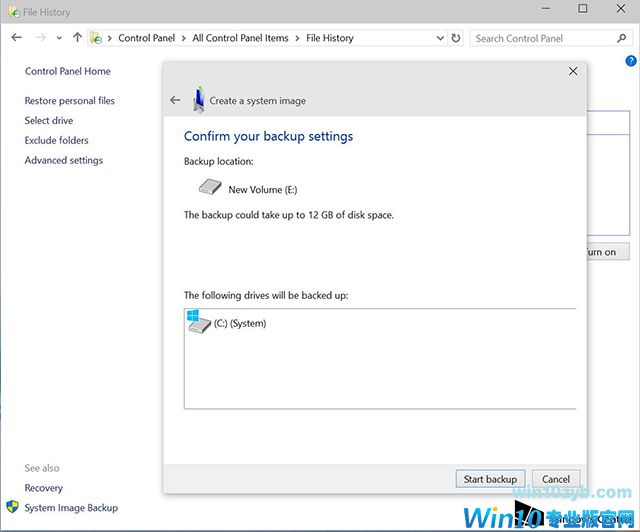The width and height of the screenshot is (640, 532).
Task: Go back using the Explorer back arrow
Action: pyautogui.click(x=16, y=38)
